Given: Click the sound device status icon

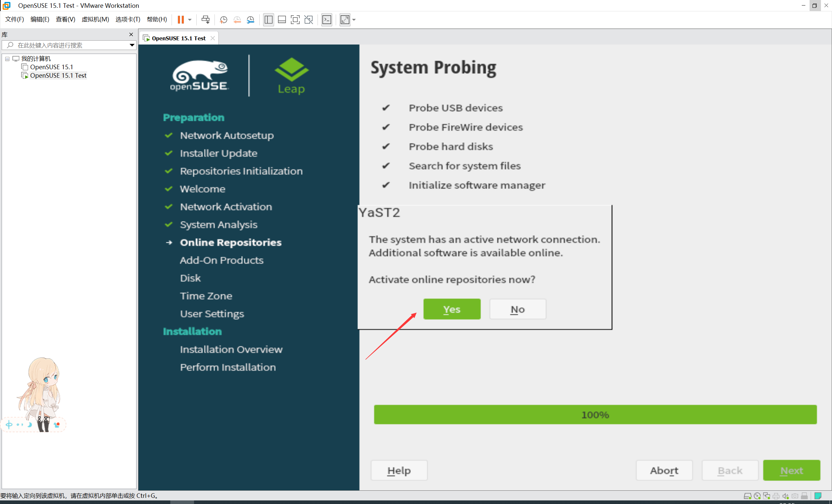Looking at the screenshot, I should pyautogui.click(x=786, y=496).
